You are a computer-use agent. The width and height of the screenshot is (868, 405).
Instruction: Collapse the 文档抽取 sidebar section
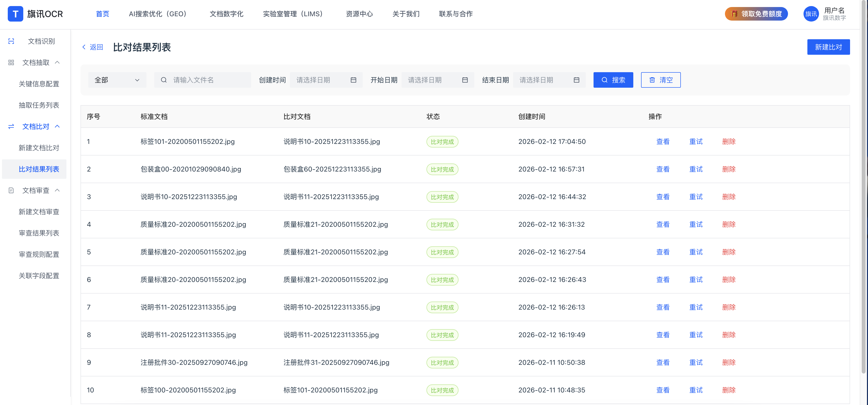coord(57,62)
